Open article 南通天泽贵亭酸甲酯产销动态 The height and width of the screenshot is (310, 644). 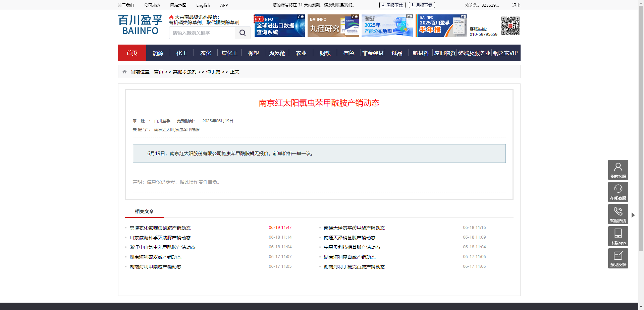coord(354,228)
